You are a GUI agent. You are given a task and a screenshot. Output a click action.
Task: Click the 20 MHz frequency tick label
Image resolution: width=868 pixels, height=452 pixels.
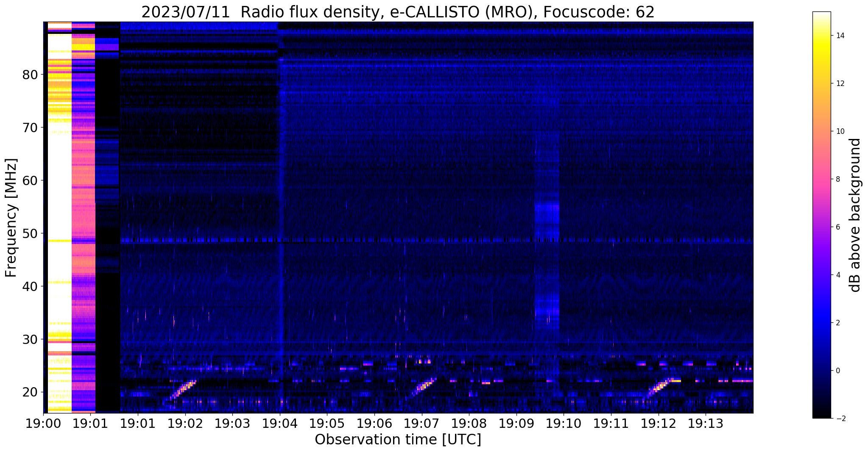click(x=30, y=392)
